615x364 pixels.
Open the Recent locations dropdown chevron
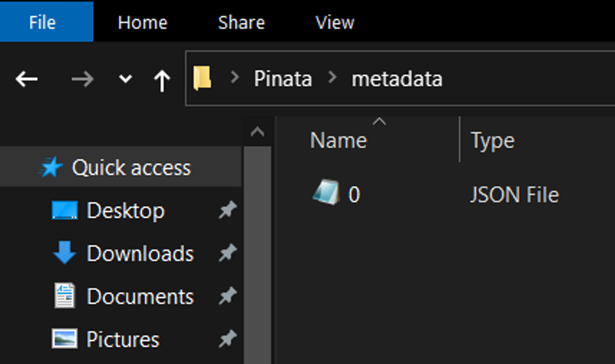coord(125,79)
